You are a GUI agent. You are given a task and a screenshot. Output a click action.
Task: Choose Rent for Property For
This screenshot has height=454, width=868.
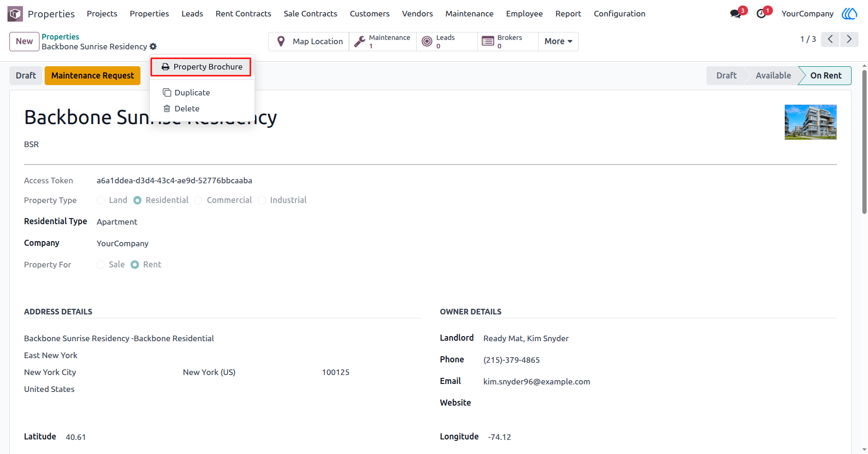pos(135,265)
